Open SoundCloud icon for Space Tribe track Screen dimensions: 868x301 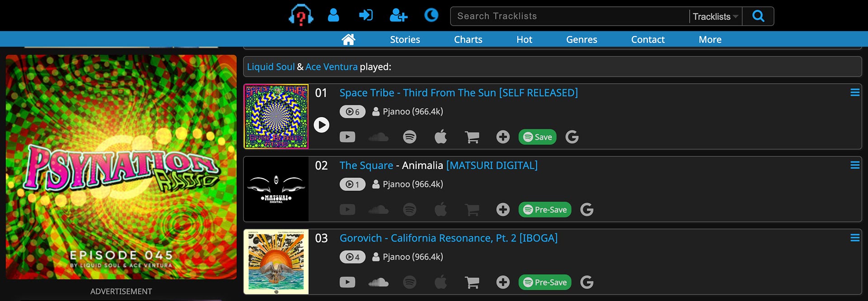(x=378, y=137)
